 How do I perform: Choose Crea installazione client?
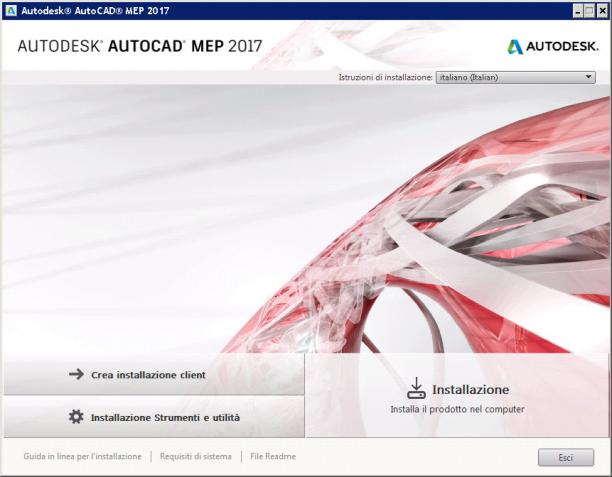click(154, 374)
